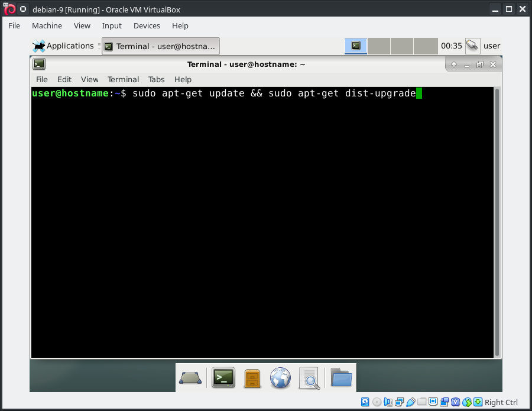532x411 pixels.
Task: Open the VirtualBox Machine menu
Action: (47, 25)
